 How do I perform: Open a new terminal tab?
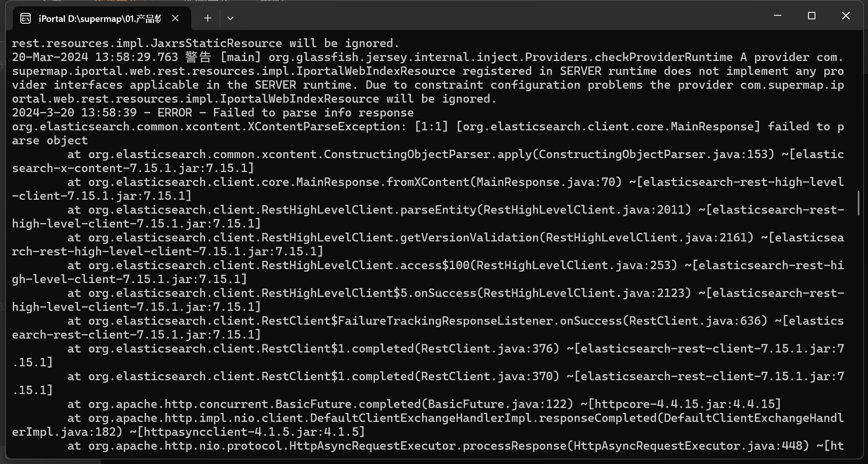208,18
